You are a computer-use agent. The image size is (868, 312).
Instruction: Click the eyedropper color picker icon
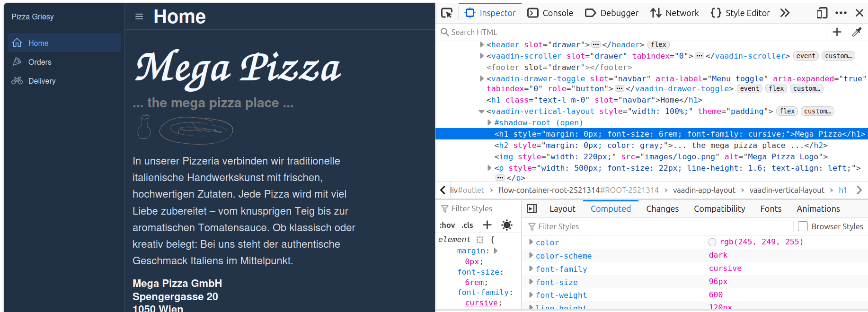tap(857, 32)
